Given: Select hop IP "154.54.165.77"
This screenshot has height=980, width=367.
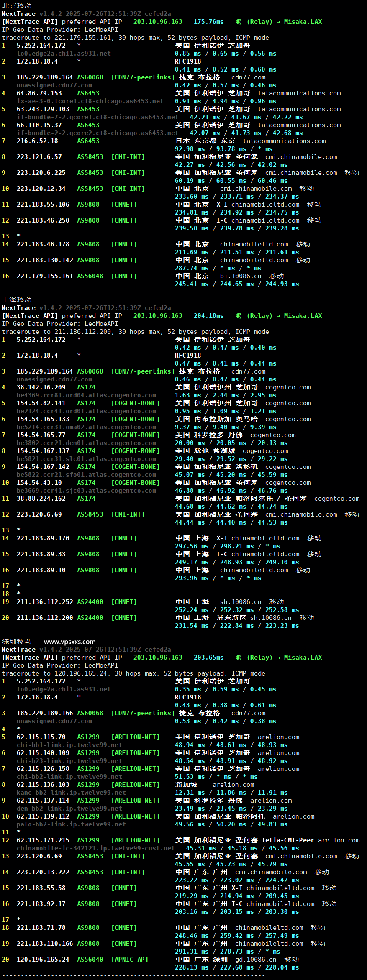Looking at the screenshot, I should pyautogui.click(x=41, y=435).
